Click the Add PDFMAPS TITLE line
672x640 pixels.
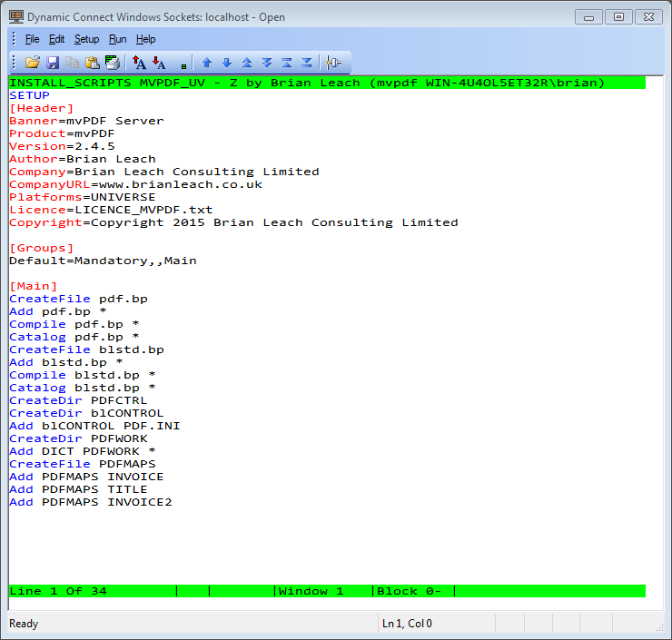click(78, 489)
